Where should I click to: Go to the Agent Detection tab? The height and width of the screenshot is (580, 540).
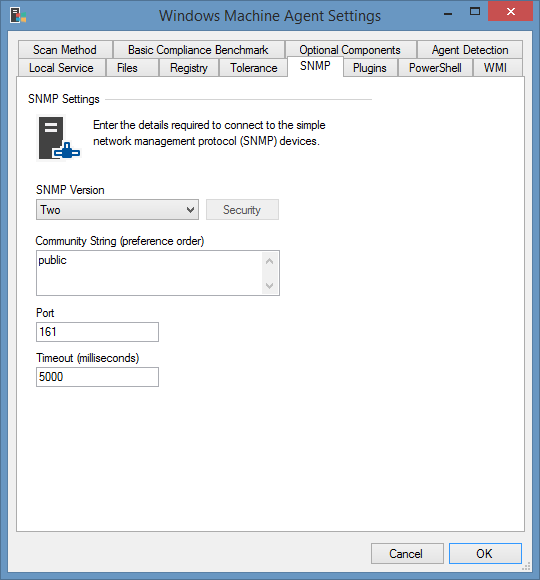coord(470,50)
